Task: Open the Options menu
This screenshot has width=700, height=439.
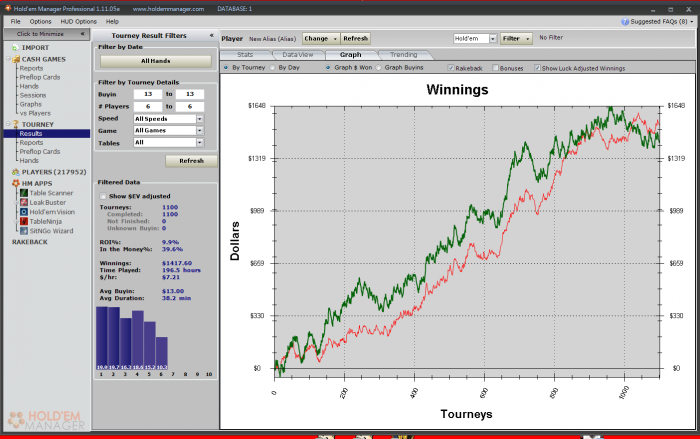Action: tap(41, 21)
